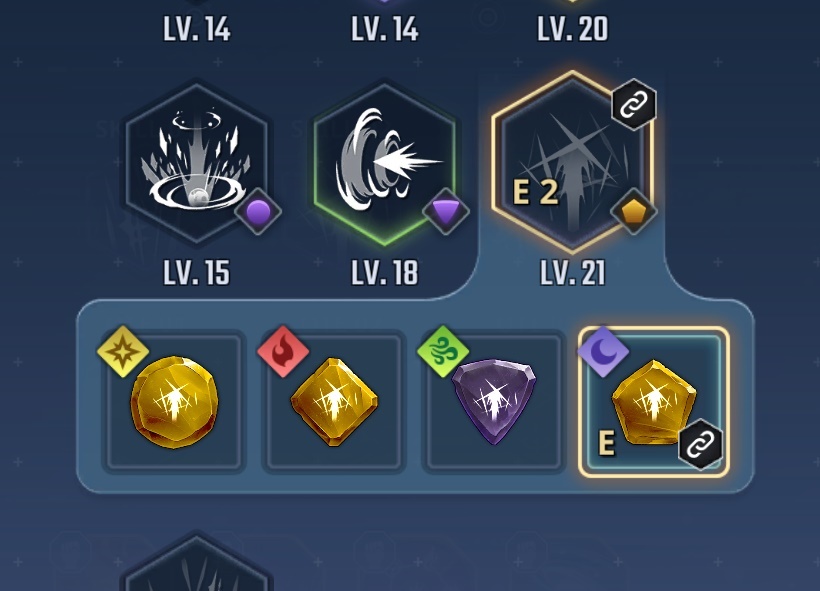820x591 pixels.
Task: Click the purple moon element badge
Action: 603,351
